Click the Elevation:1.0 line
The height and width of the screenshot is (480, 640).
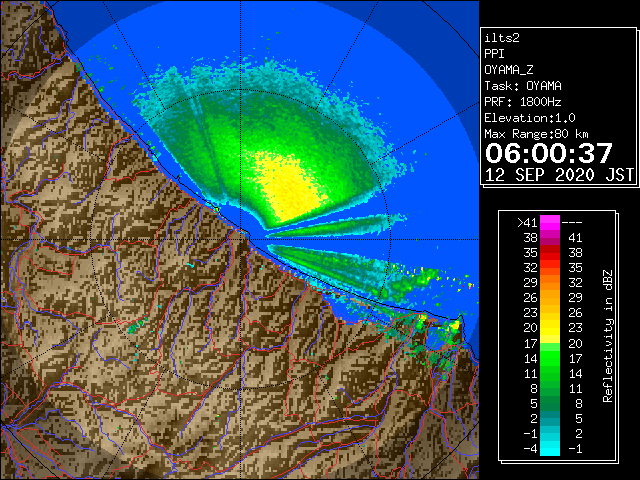530,118
